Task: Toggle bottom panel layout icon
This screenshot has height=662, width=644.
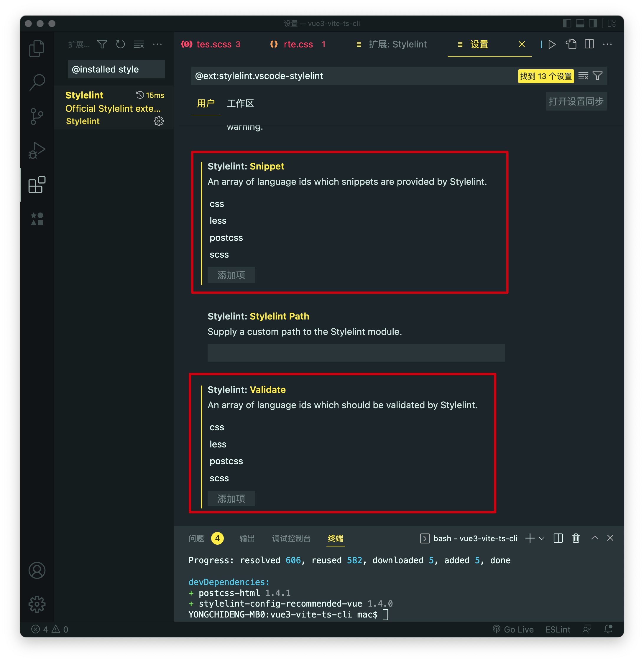Action: tap(580, 23)
